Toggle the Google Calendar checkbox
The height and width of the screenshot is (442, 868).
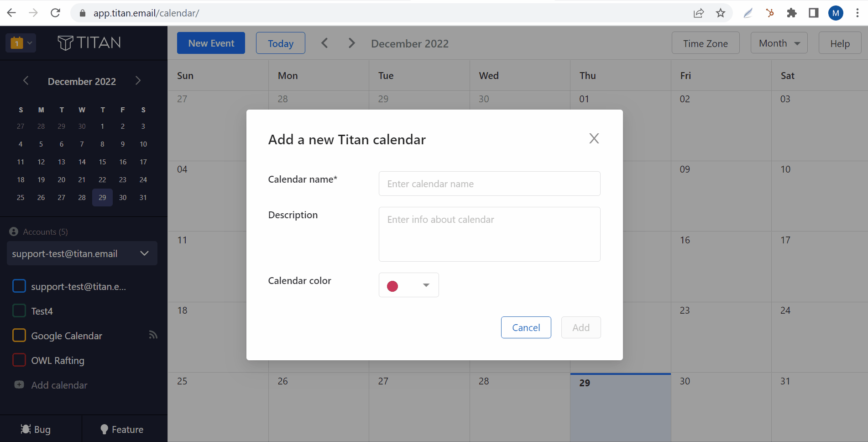point(19,335)
